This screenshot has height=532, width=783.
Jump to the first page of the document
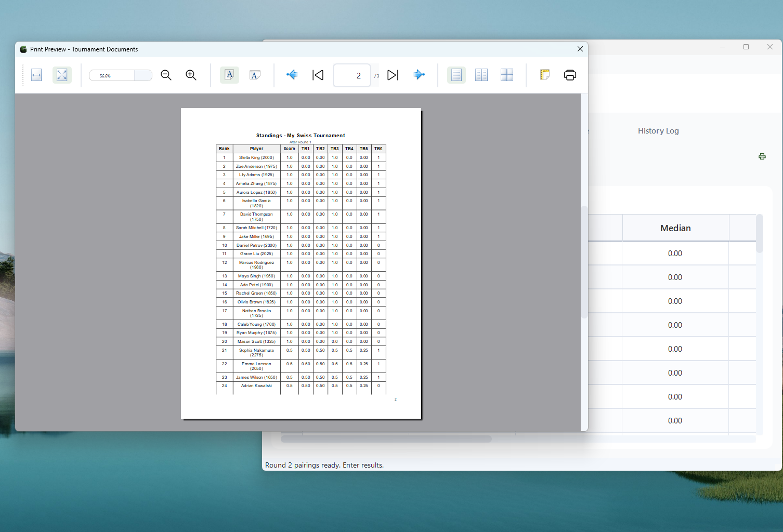(x=317, y=75)
